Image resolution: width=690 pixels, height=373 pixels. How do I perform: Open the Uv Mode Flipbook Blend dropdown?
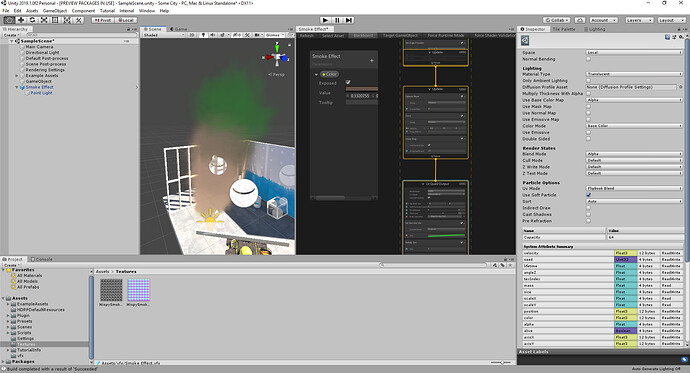(634, 188)
